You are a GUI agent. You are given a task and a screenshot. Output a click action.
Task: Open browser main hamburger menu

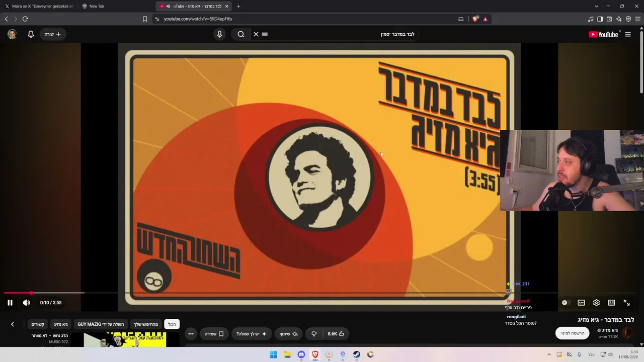638,19
